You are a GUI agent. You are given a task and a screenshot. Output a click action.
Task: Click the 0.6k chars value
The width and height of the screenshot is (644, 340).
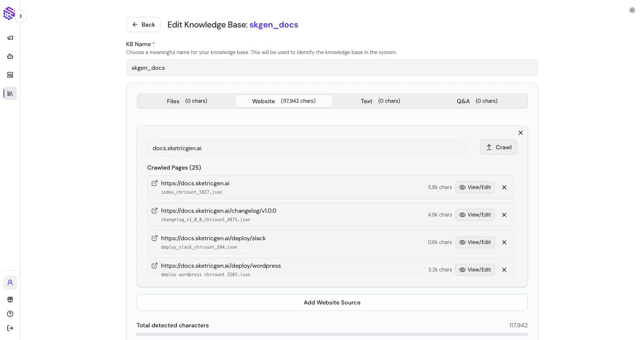pos(440,242)
